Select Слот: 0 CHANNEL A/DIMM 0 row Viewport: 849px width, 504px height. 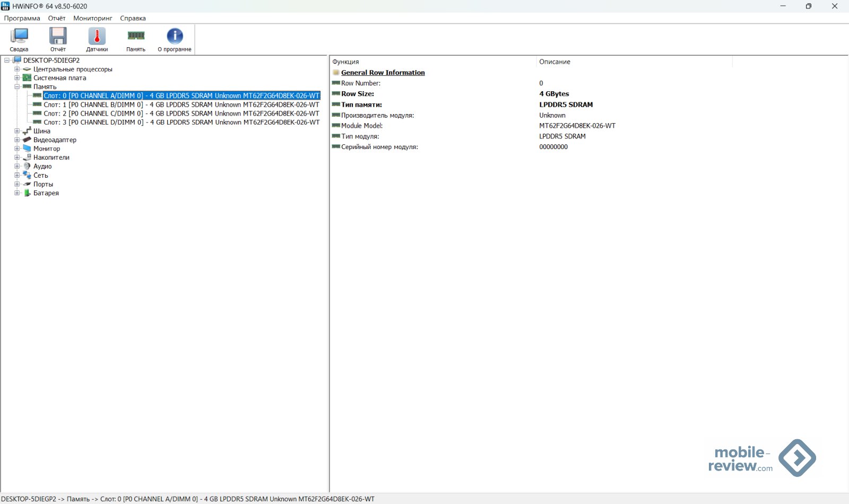coord(181,95)
